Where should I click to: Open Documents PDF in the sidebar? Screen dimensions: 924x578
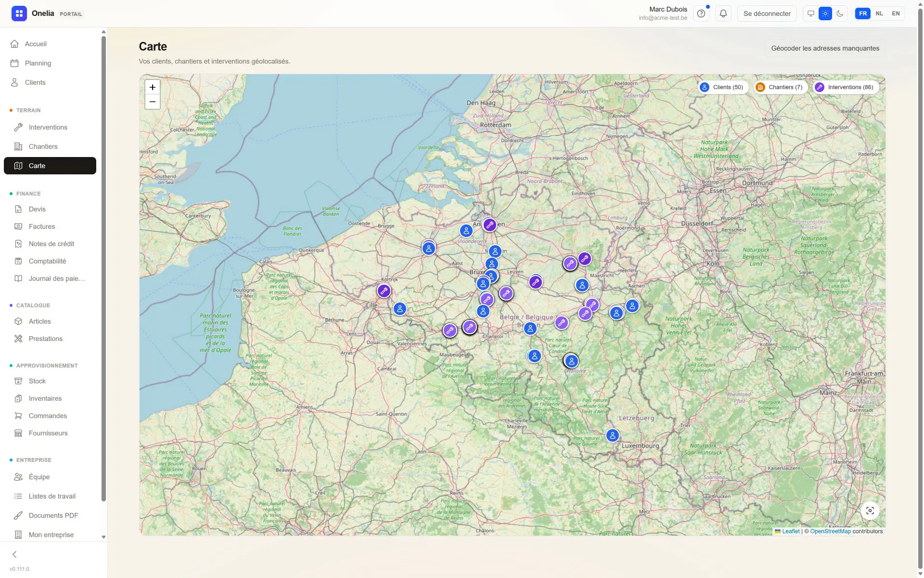50,515
